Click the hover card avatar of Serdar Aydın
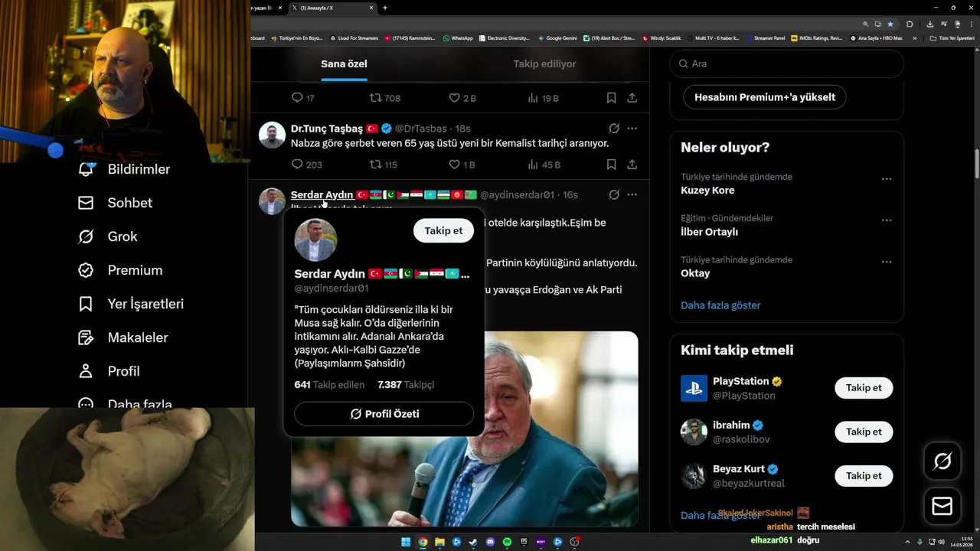 315,240
